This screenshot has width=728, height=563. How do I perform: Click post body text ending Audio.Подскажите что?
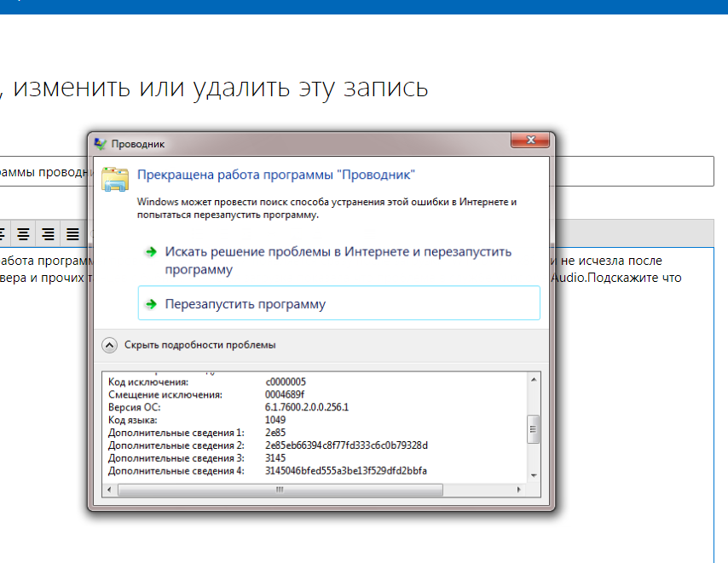(616, 278)
